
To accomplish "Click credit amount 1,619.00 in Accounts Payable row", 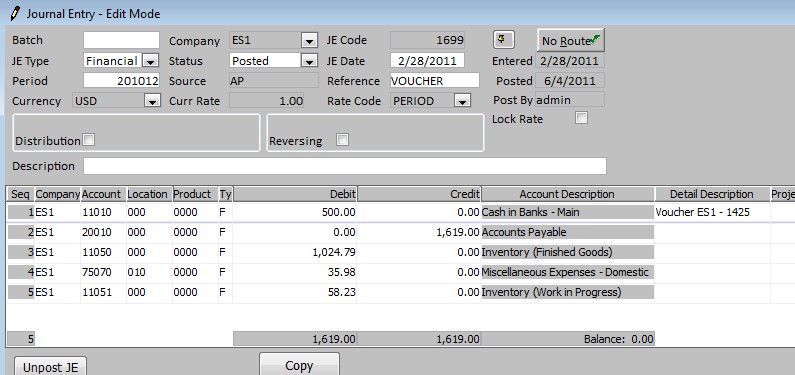I will coord(419,233).
